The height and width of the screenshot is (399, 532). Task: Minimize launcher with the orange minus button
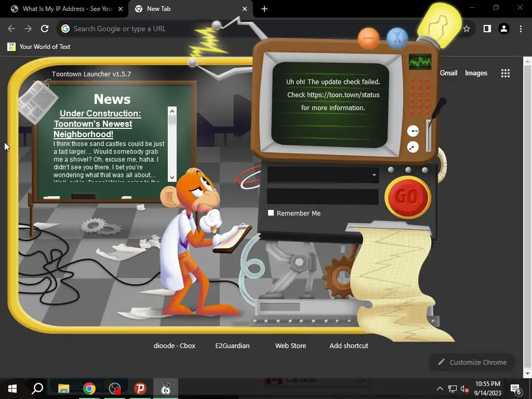[x=368, y=38]
